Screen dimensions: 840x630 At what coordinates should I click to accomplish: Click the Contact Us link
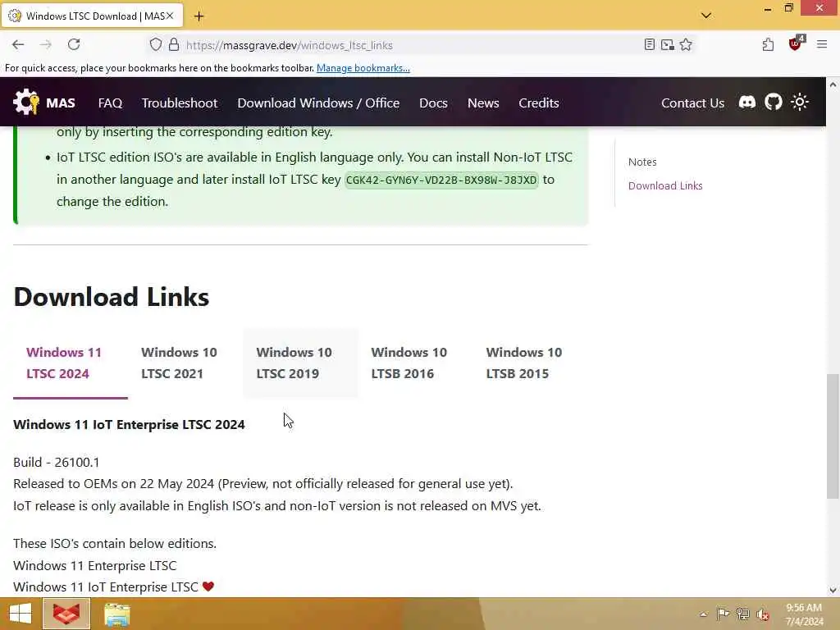click(692, 103)
